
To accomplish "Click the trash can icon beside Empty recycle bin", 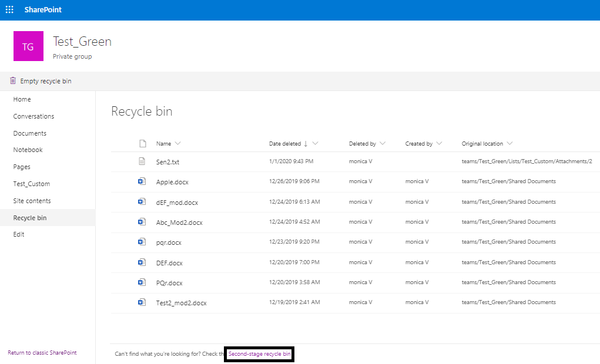I will click(12, 80).
